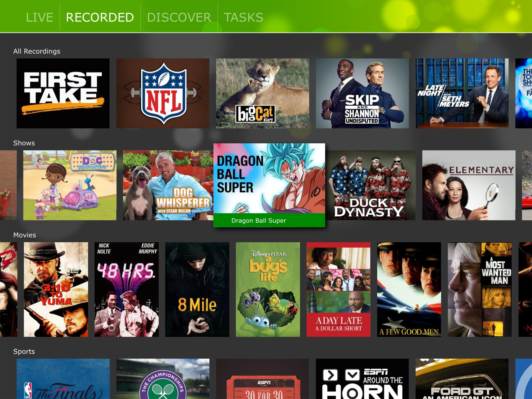Select the Big Cat Diary recording
This screenshot has width=532, height=399.
pyautogui.click(x=262, y=93)
